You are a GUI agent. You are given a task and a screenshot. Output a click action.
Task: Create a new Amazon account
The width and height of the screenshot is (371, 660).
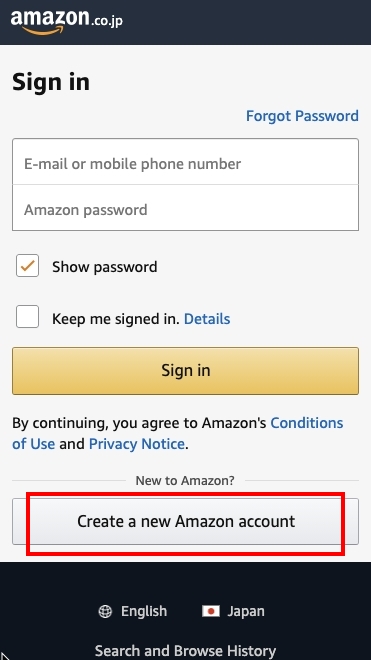(185, 522)
